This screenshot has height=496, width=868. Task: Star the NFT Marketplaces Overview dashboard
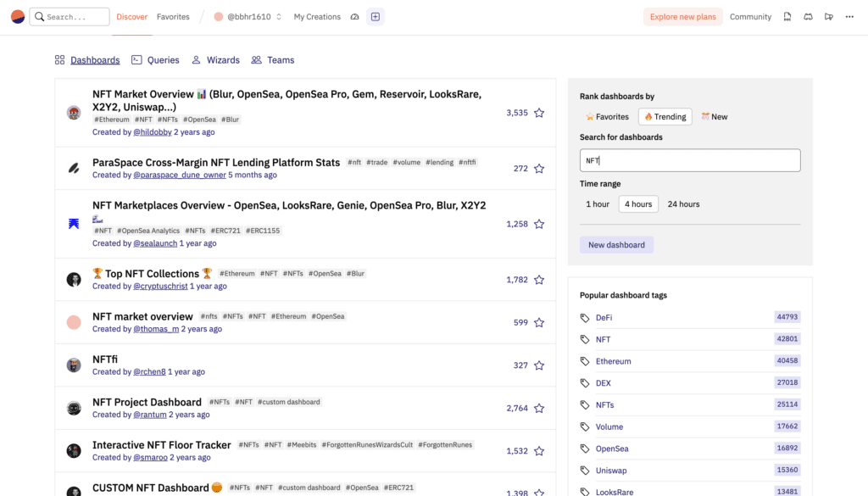click(539, 224)
